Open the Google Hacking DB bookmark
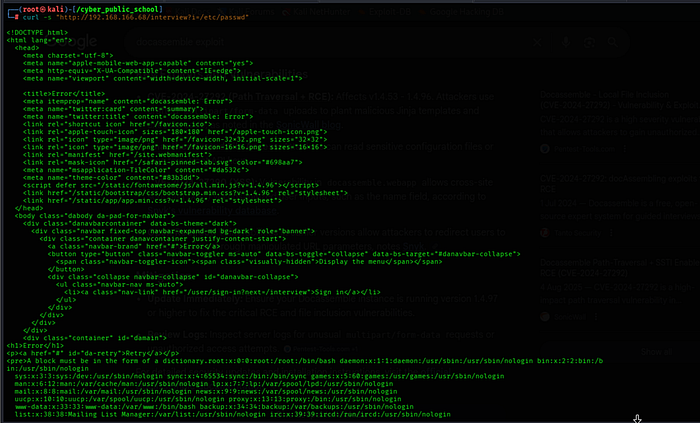The width and height of the screenshot is (700, 423). pos(462,12)
